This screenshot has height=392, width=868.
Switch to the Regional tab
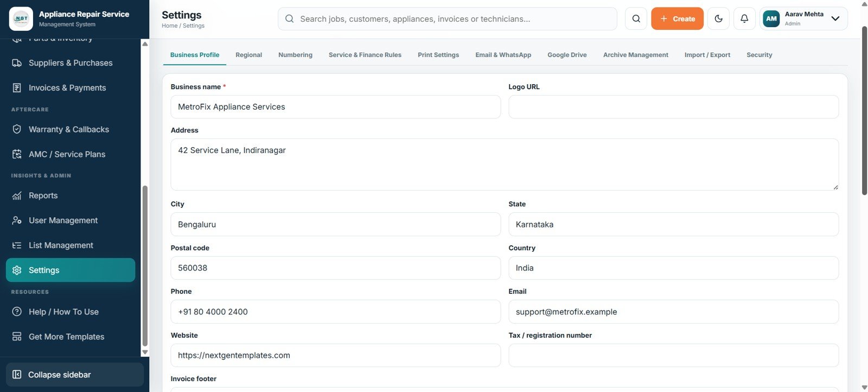248,55
